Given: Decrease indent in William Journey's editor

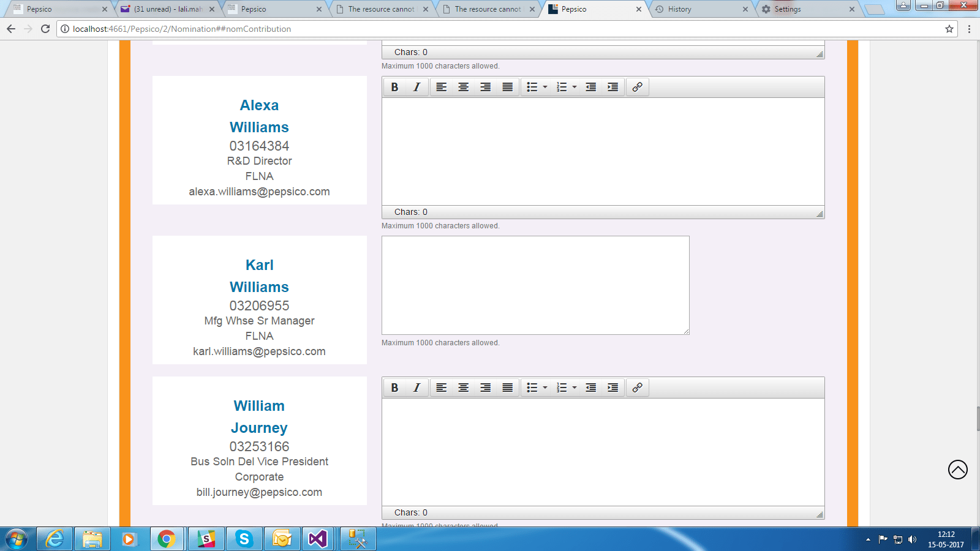Looking at the screenshot, I should coord(591,388).
